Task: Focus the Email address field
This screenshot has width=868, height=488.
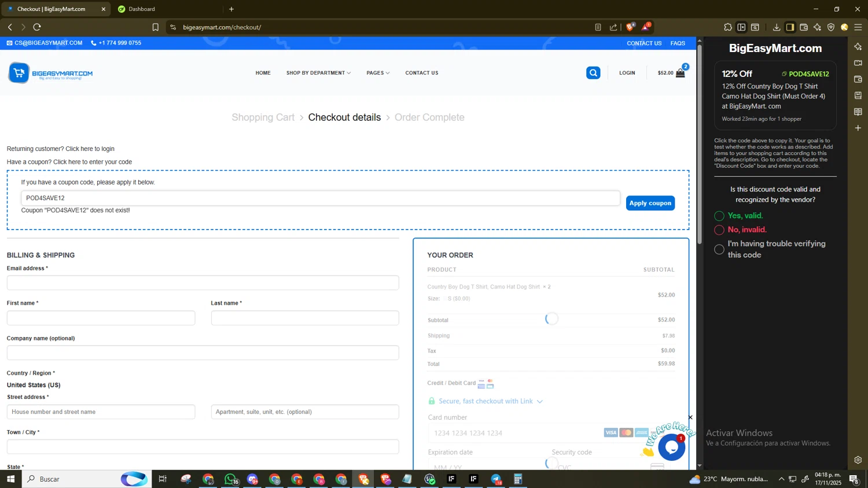Action: pyautogui.click(x=203, y=283)
